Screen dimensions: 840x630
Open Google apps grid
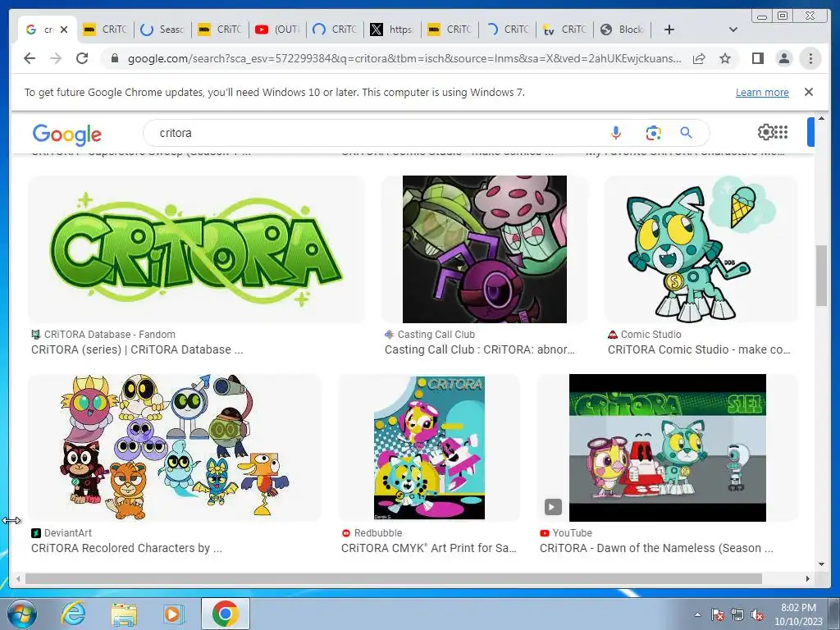coord(781,132)
